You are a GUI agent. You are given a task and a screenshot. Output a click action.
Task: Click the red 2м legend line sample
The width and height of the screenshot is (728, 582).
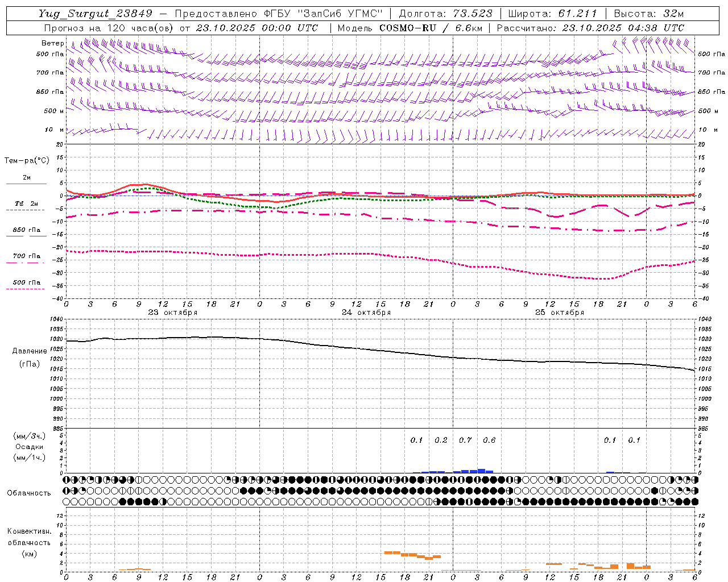26,184
